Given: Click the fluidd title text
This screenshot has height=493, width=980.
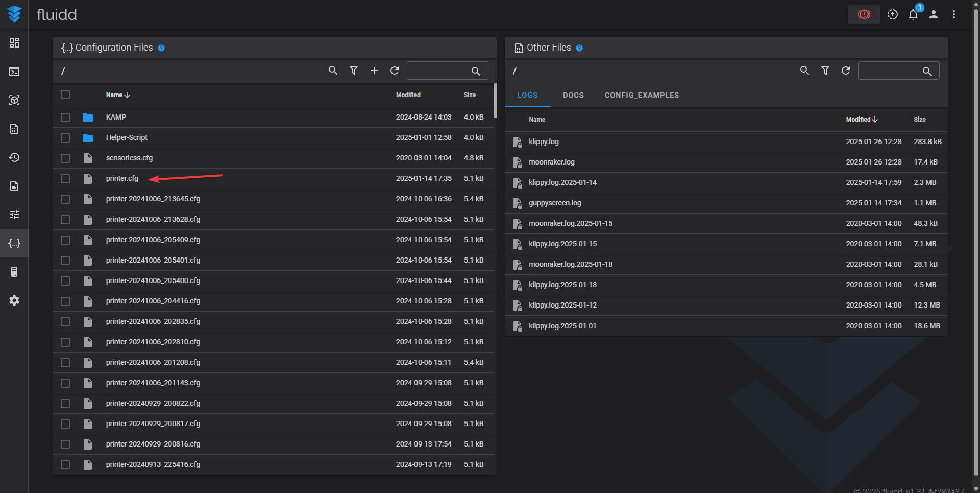Looking at the screenshot, I should [57, 14].
